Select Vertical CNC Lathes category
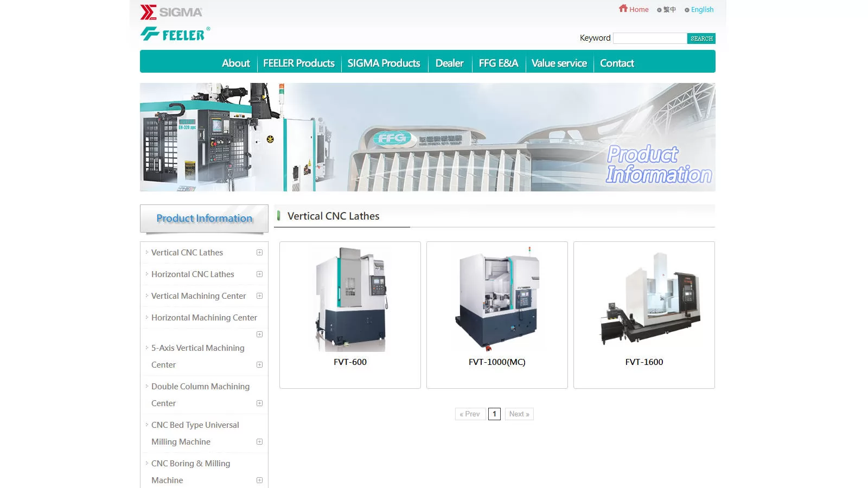The height and width of the screenshot is (488, 868). coord(187,253)
